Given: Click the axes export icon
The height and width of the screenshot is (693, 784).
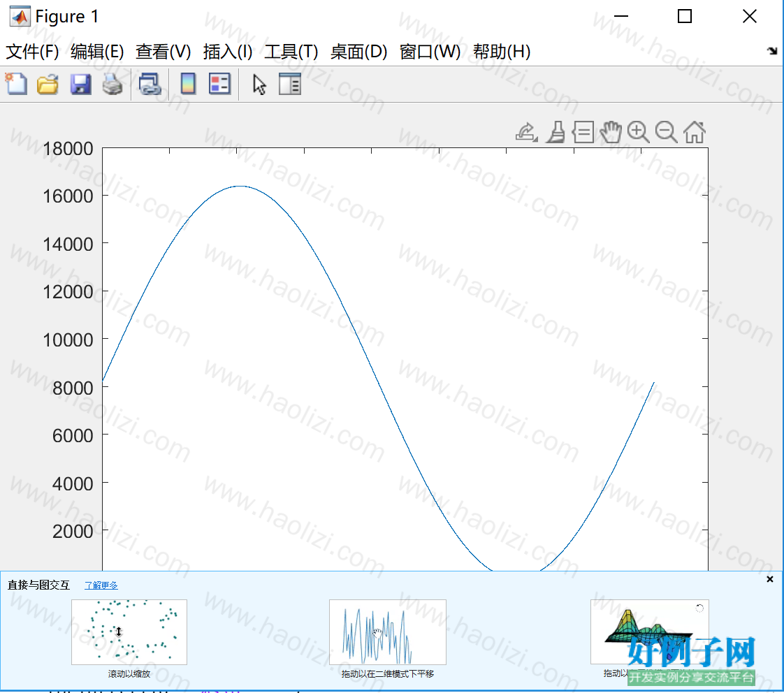Looking at the screenshot, I should click(x=526, y=133).
